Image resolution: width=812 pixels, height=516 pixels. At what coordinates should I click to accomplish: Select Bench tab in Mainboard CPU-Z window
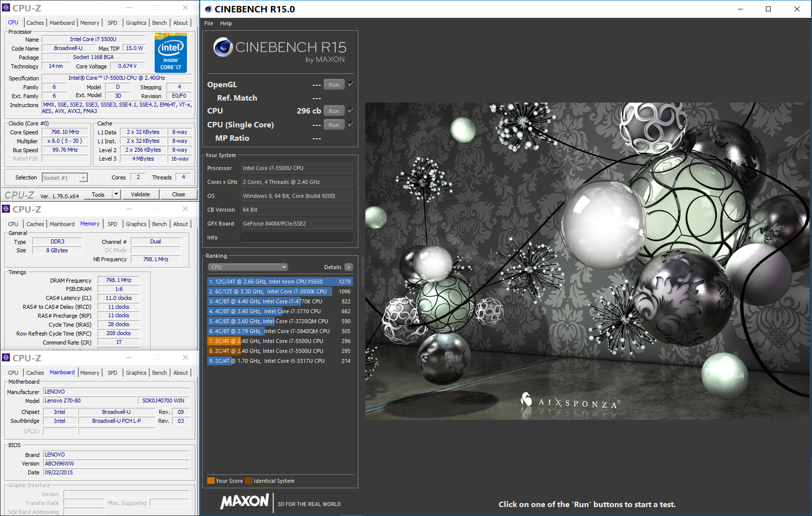click(x=160, y=373)
